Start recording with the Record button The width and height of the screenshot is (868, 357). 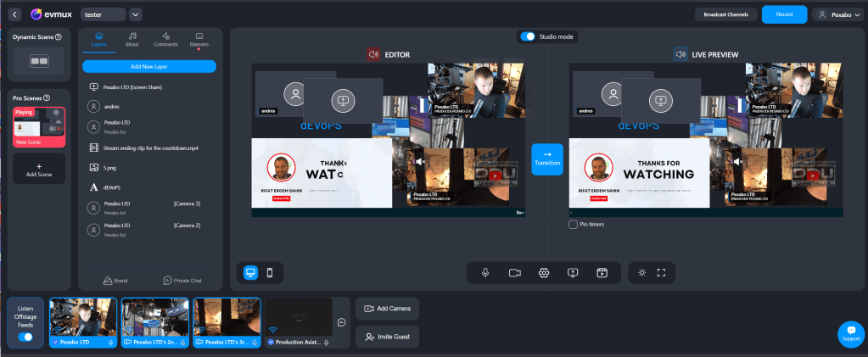[x=784, y=14]
